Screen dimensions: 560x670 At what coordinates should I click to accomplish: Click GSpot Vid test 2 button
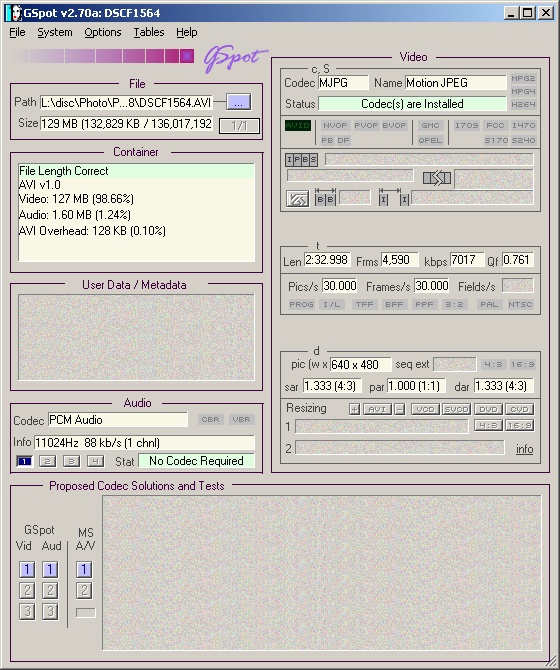tap(27, 591)
